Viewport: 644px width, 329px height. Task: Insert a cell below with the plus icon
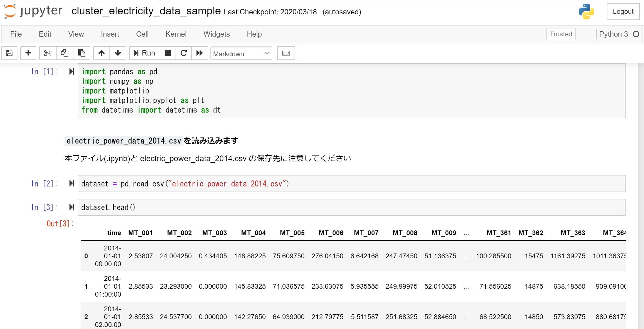(x=28, y=53)
